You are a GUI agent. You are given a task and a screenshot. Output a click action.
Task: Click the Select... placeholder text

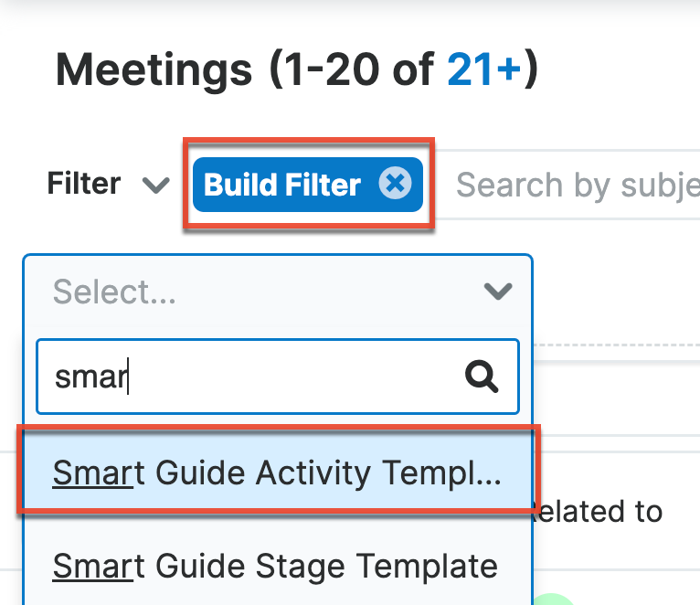click(115, 292)
